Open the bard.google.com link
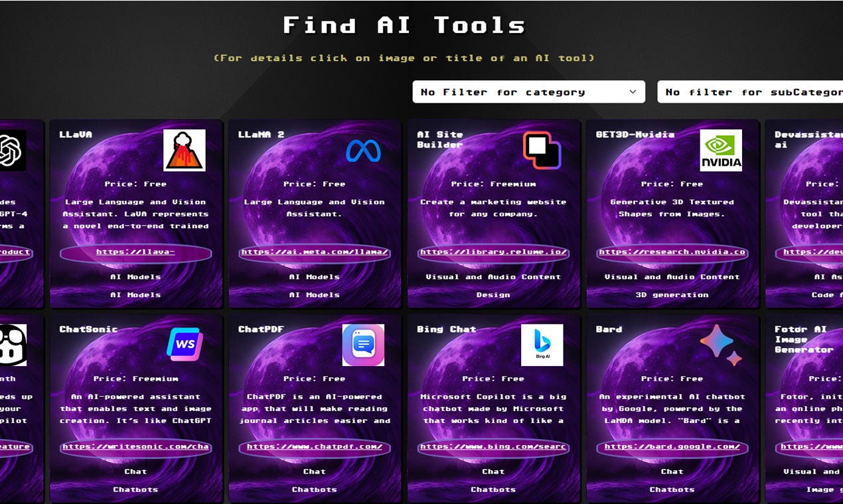This screenshot has height=504, width=843. 672,447
